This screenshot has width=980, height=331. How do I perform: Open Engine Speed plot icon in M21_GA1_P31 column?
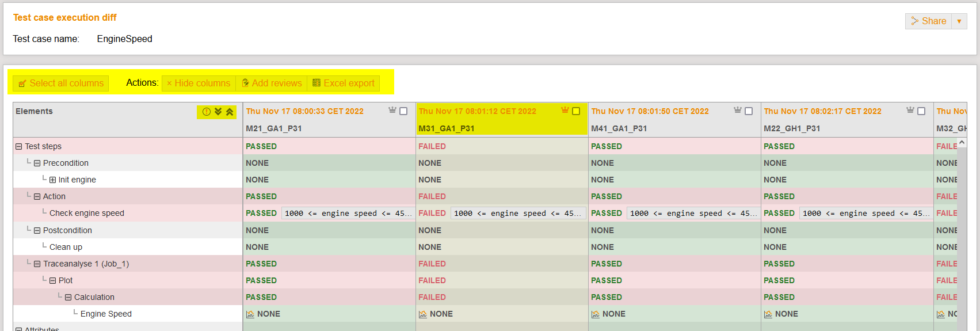click(250, 314)
